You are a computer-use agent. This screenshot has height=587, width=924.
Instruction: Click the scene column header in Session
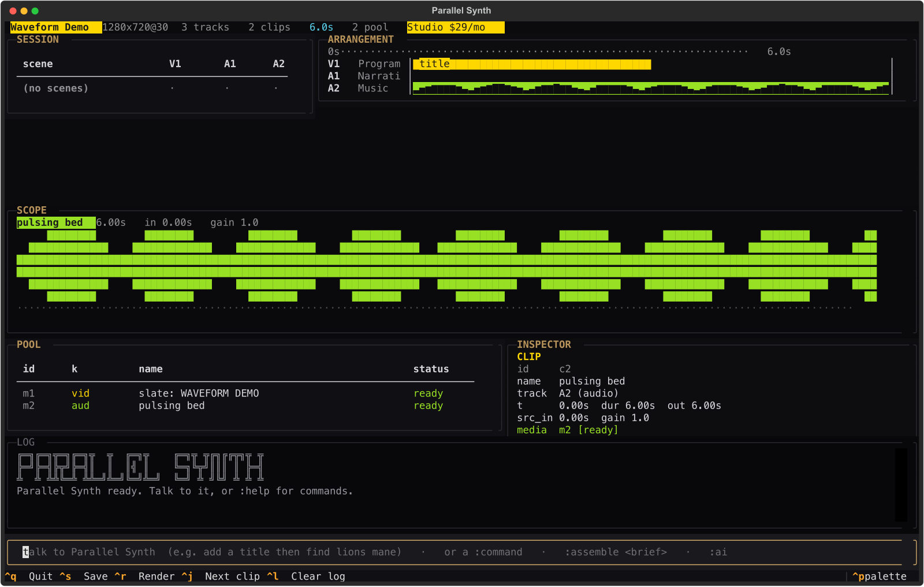pos(38,64)
